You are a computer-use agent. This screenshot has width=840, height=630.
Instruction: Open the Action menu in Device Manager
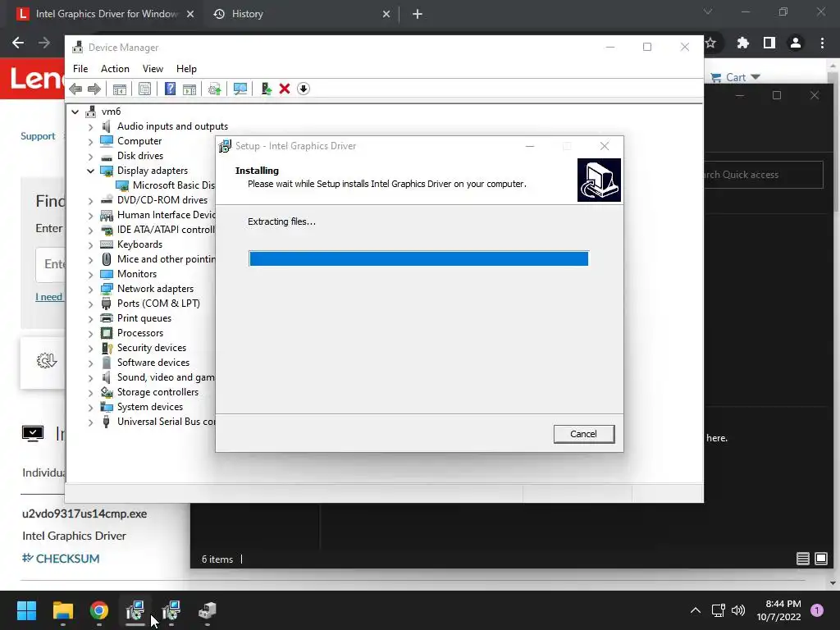pyautogui.click(x=115, y=69)
